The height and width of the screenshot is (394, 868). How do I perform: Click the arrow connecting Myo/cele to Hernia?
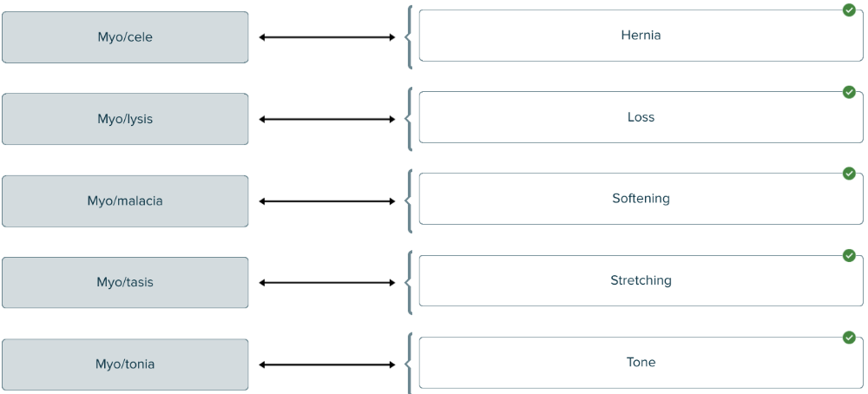point(327,37)
